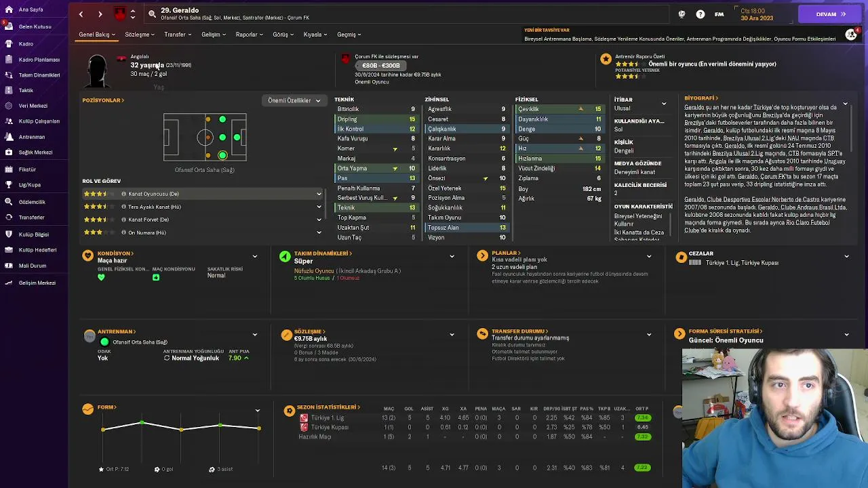Image resolution: width=868 pixels, height=488 pixels.
Task: Expand Kanat Forvet (De) role row
Action: click(x=319, y=220)
